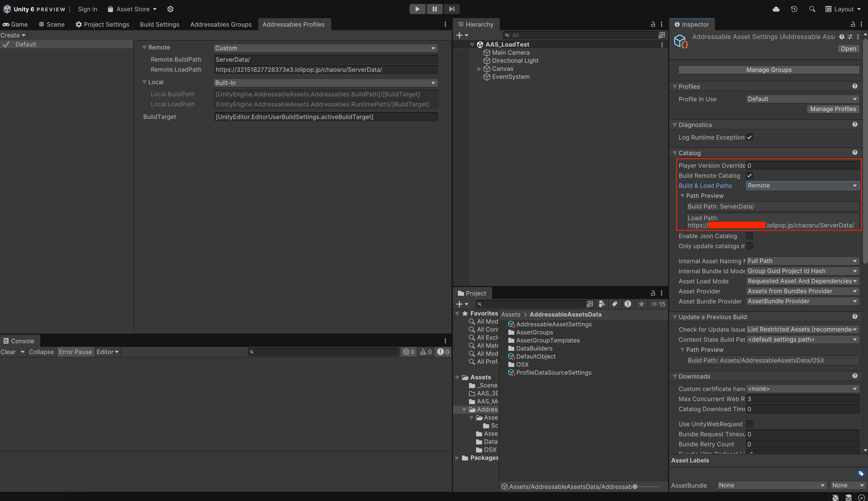Toggle Build Remote Catalog checkbox
The width and height of the screenshot is (868, 501).
coord(750,176)
